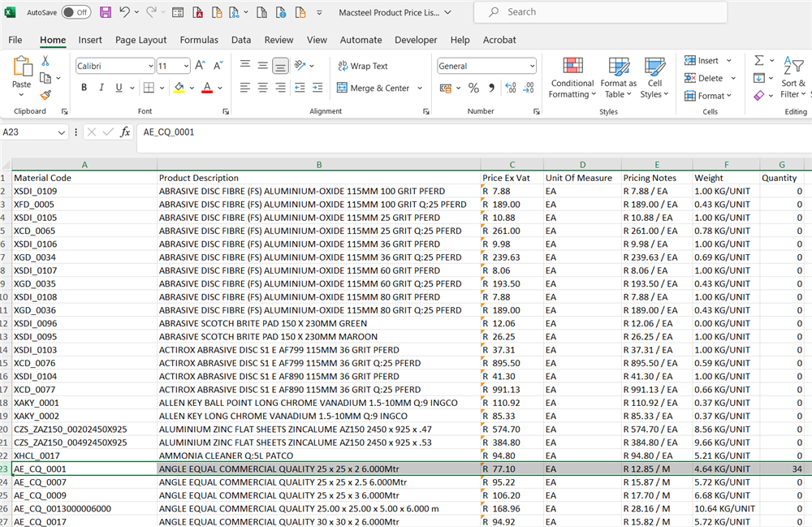Open Conditional Formatting

[x=572, y=77]
